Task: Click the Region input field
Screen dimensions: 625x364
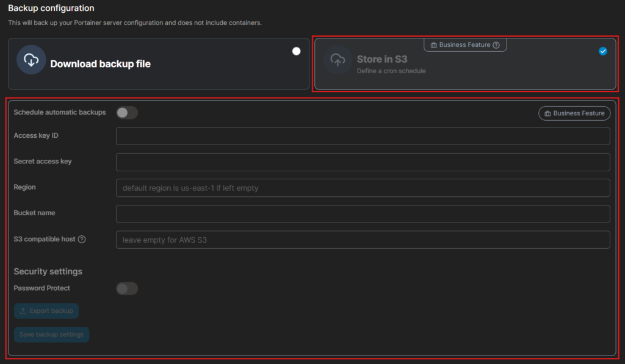Action: [363, 188]
